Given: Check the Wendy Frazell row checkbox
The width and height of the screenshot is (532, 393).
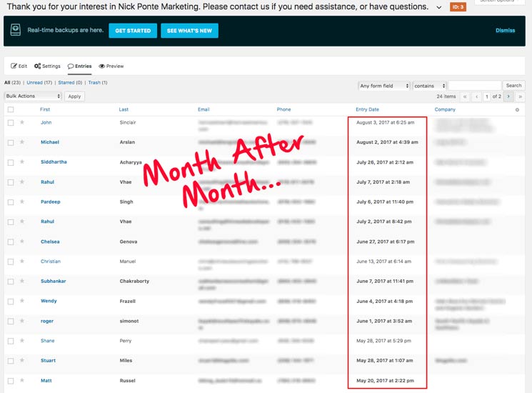Looking at the screenshot, I should (11, 302).
